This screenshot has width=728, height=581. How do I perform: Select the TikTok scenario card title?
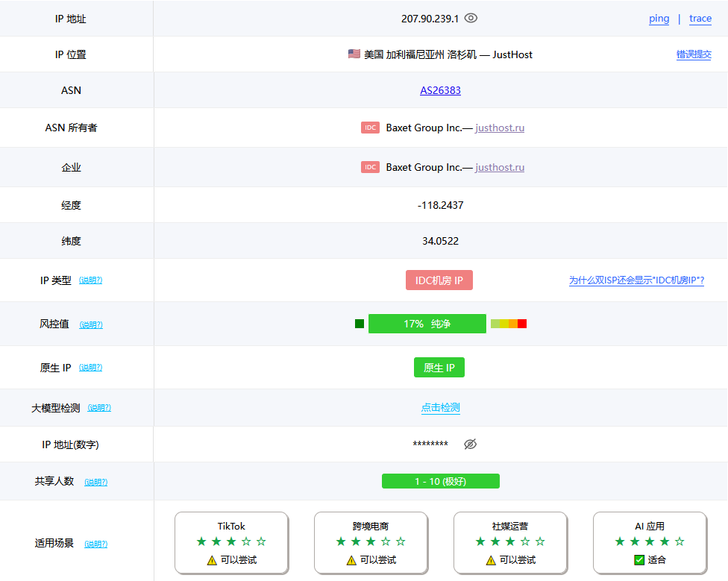(x=231, y=527)
